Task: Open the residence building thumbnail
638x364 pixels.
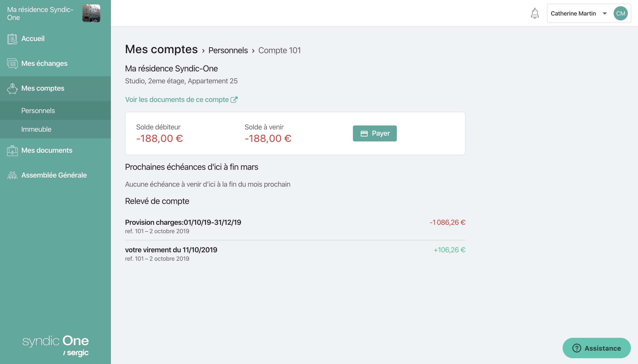Action: pyautogui.click(x=91, y=13)
